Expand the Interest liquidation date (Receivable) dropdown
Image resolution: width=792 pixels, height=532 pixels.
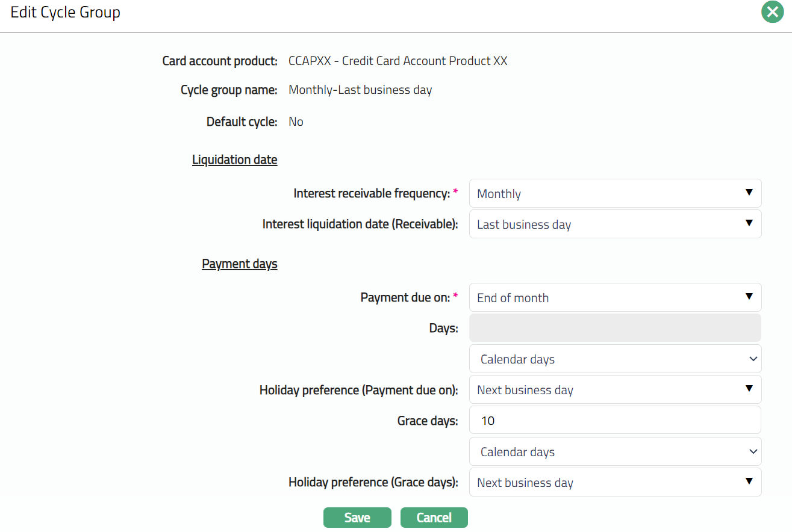point(615,224)
